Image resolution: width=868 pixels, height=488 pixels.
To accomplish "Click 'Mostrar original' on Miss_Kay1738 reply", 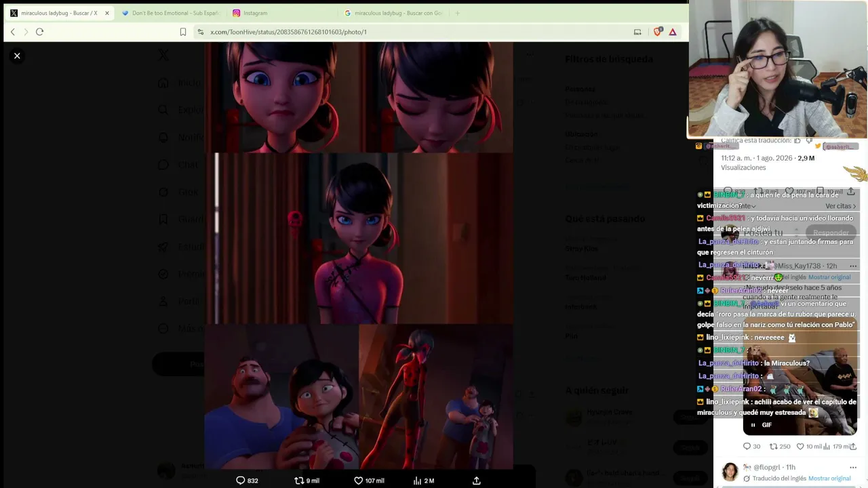I will (x=829, y=277).
